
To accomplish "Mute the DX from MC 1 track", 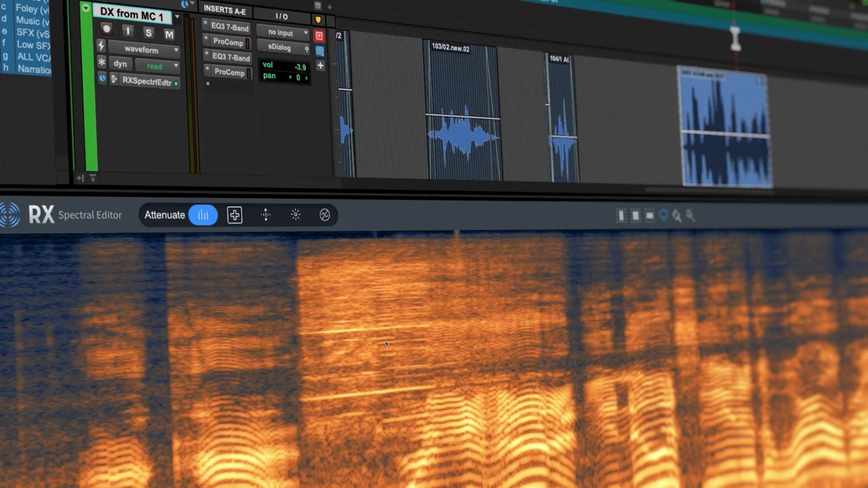I will 169,34.
